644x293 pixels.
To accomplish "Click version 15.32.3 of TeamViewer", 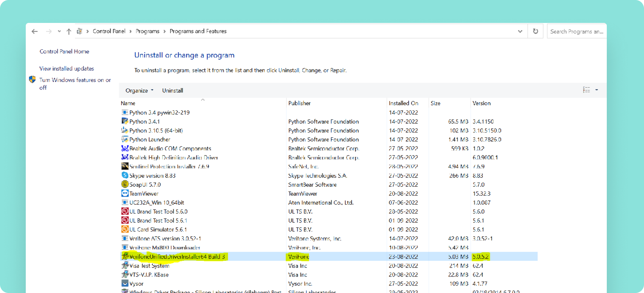I will (482, 194).
